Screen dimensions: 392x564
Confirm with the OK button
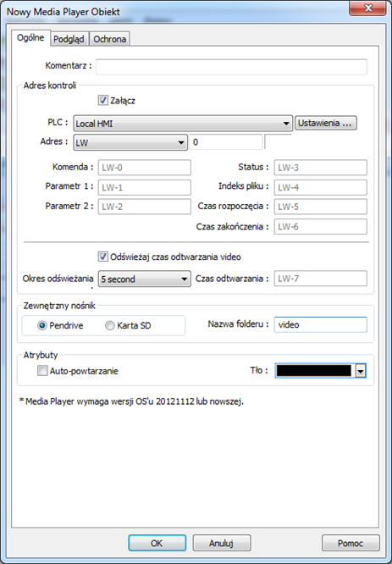tap(157, 543)
